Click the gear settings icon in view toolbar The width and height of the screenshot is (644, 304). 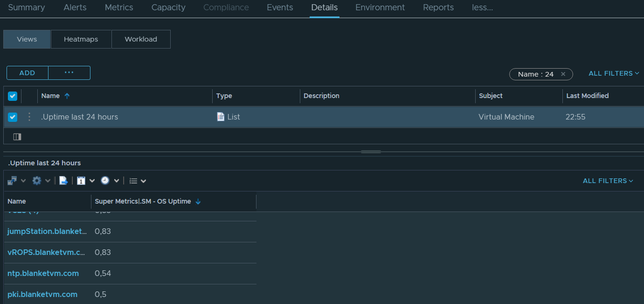click(x=36, y=180)
